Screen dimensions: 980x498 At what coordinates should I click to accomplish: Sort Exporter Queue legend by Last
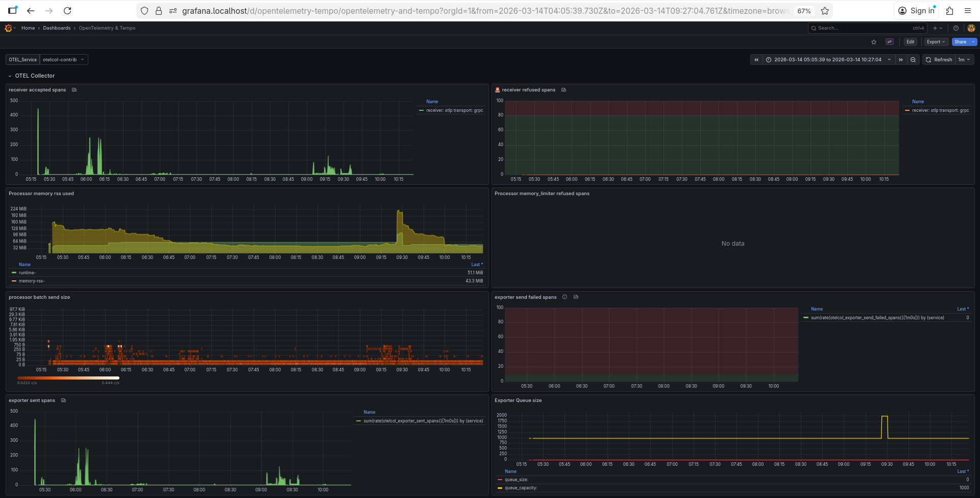click(963, 471)
